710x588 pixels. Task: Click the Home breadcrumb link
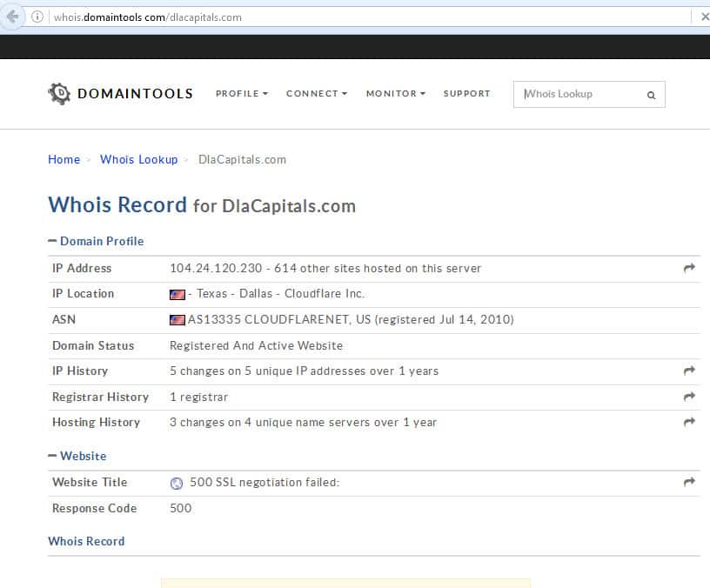[x=64, y=159]
